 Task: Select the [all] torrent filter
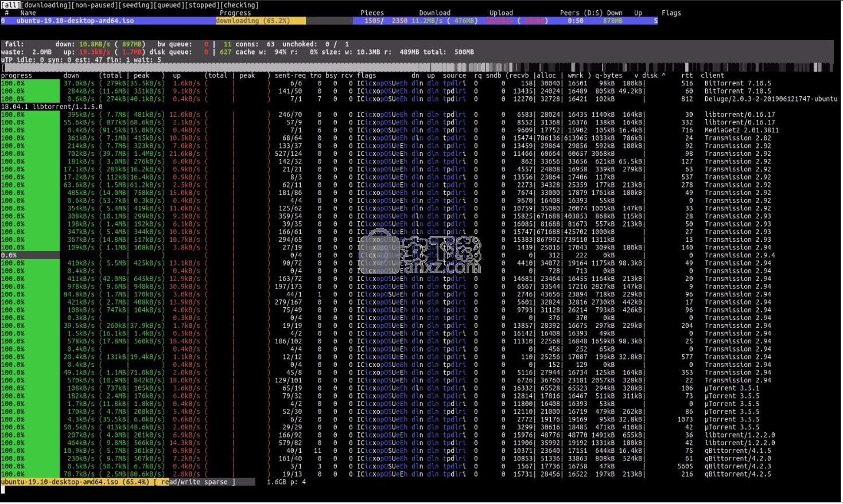tap(11, 5)
